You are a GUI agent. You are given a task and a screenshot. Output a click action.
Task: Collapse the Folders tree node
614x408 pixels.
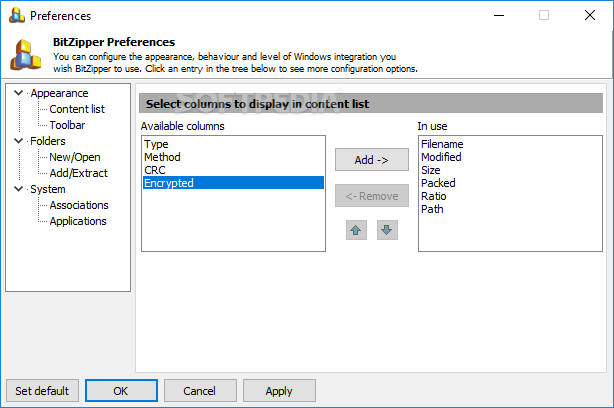click(18, 141)
